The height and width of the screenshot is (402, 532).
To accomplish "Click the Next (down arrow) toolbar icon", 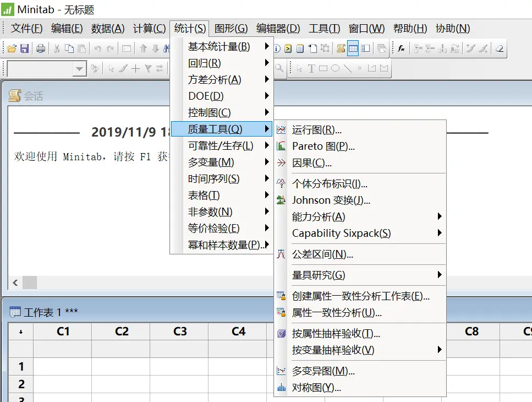I will [x=155, y=48].
